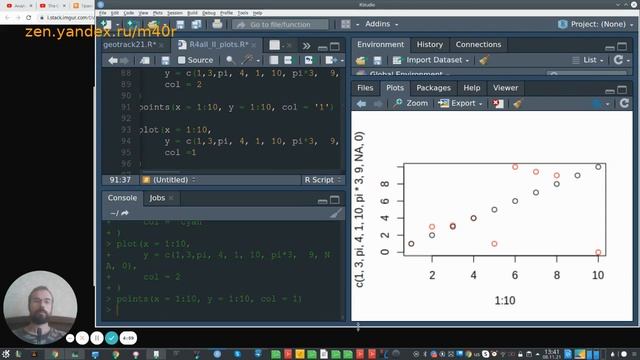The image size is (640, 360).
Task: Run the current line or selection
Action: [288, 60]
